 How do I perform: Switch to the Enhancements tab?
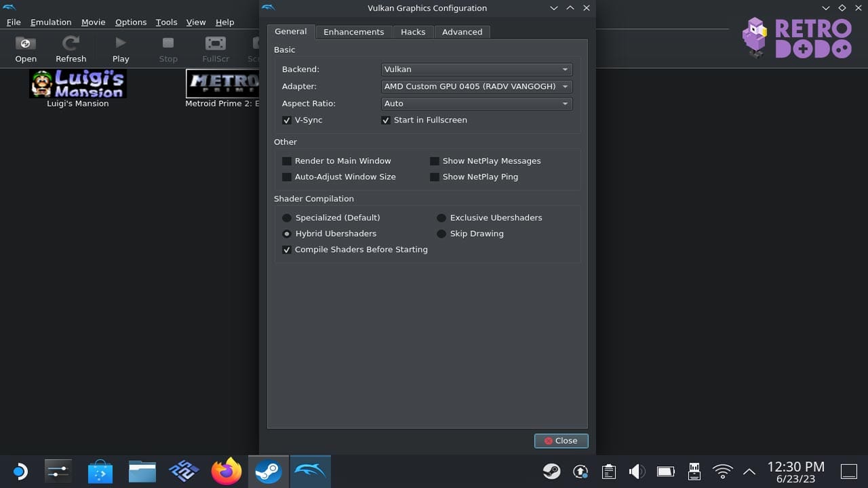353,32
